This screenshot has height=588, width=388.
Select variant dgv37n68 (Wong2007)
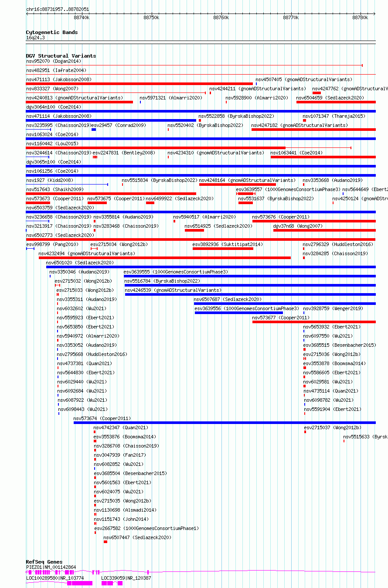[x=298, y=226]
